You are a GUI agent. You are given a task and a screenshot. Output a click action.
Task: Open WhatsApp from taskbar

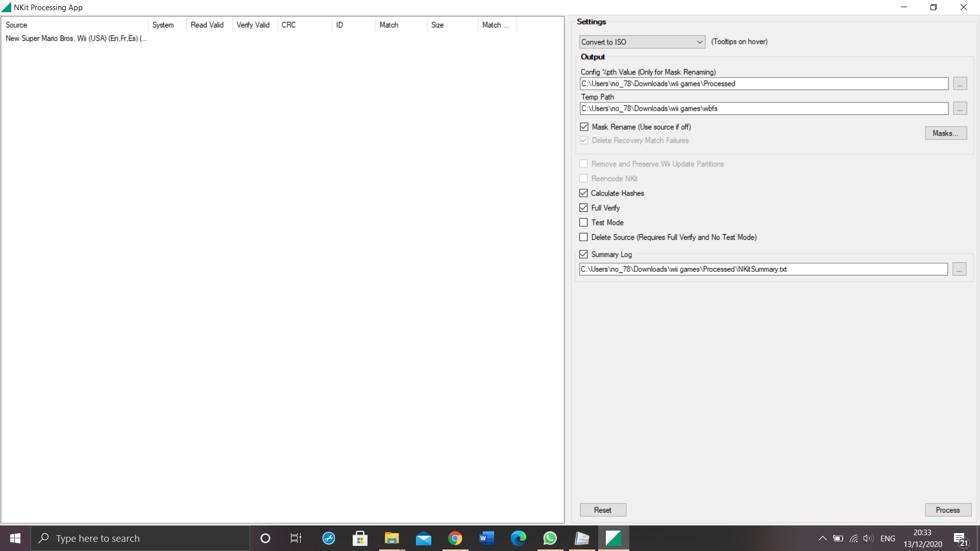(550, 538)
